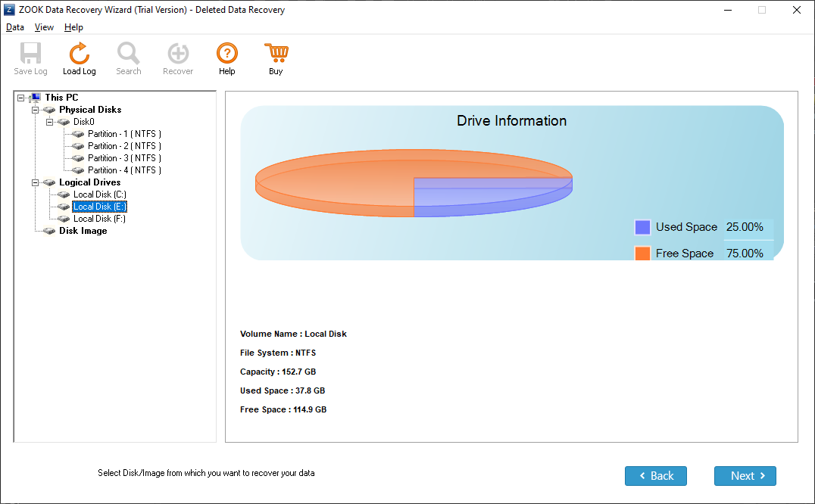The width and height of the screenshot is (815, 504).
Task: Select Partition - 2 ( NTFS ) in tree
Action: (124, 146)
